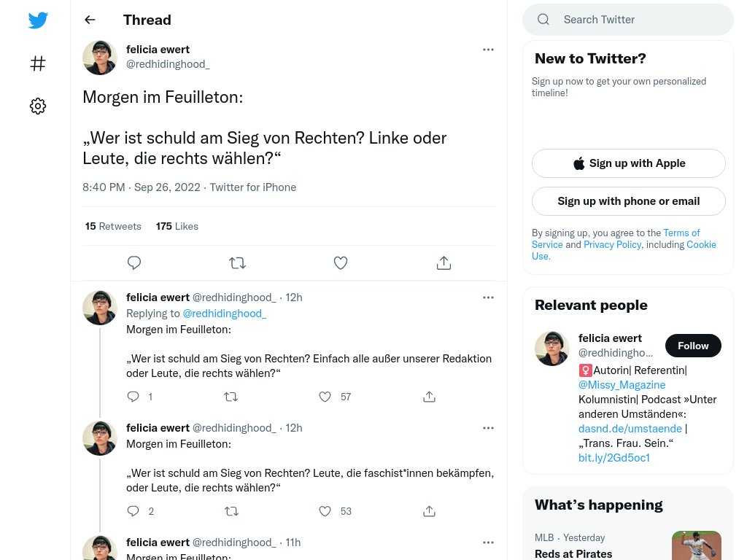The height and width of the screenshot is (560, 747).
Task: Open the more options menu on main tweet
Action: (x=488, y=50)
